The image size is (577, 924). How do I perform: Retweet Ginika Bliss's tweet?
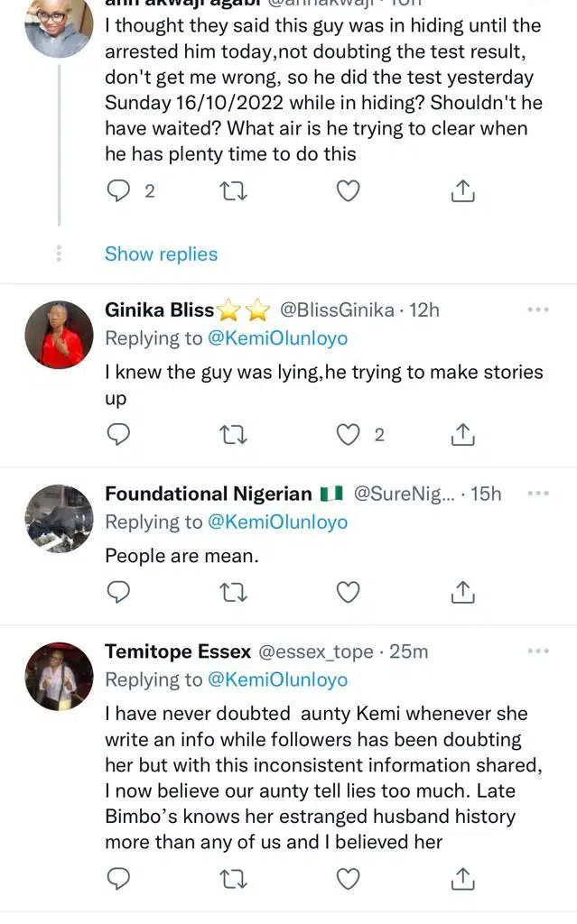tap(233, 435)
